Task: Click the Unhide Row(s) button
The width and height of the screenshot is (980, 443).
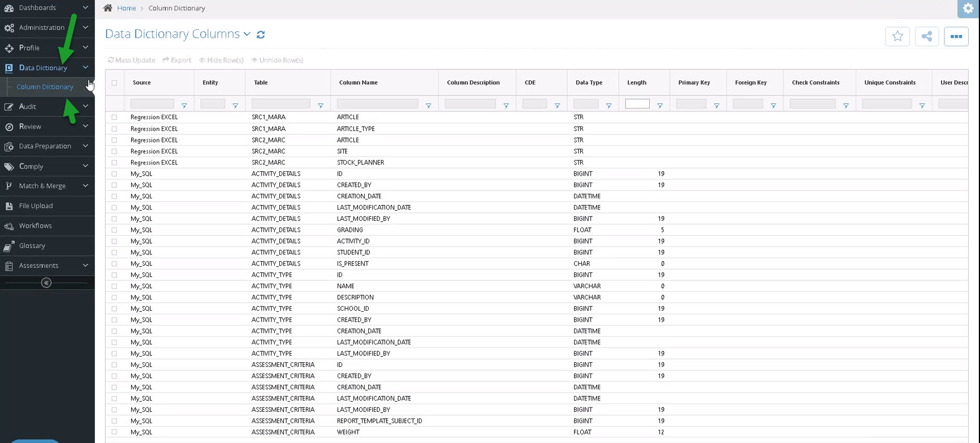Action: [277, 60]
